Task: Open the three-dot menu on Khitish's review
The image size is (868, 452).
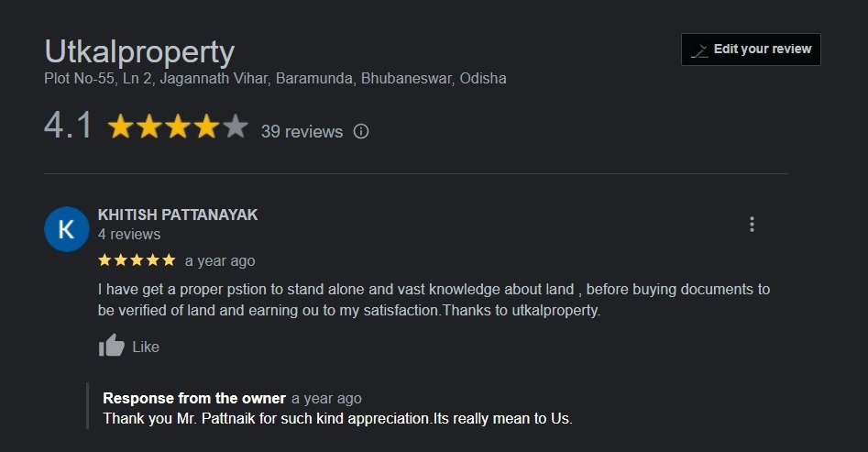Action: [x=752, y=225]
